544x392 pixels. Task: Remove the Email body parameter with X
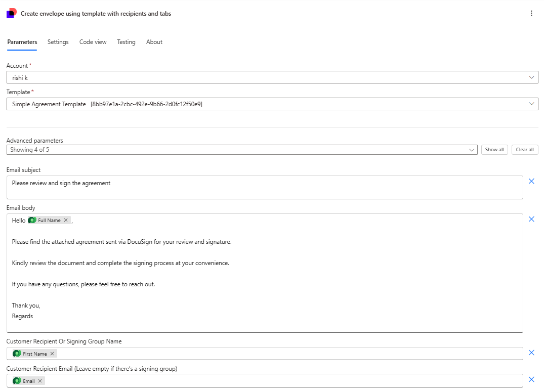pyautogui.click(x=531, y=219)
